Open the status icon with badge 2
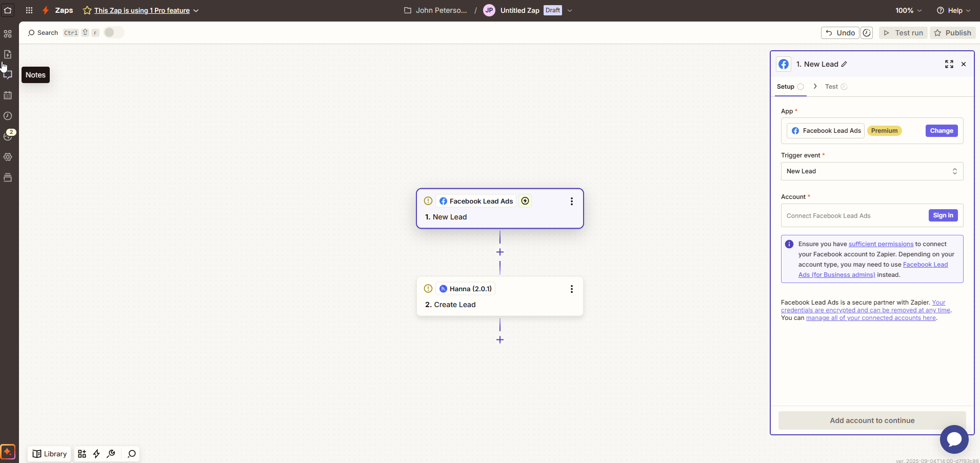Viewport: 980px width, 463px height. pyautogui.click(x=8, y=135)
